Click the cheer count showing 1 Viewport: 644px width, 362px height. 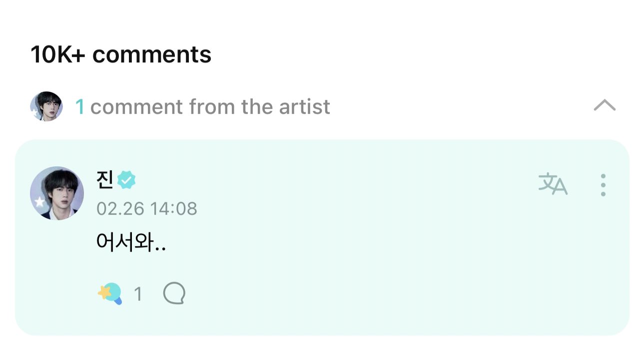coord(138,295)
